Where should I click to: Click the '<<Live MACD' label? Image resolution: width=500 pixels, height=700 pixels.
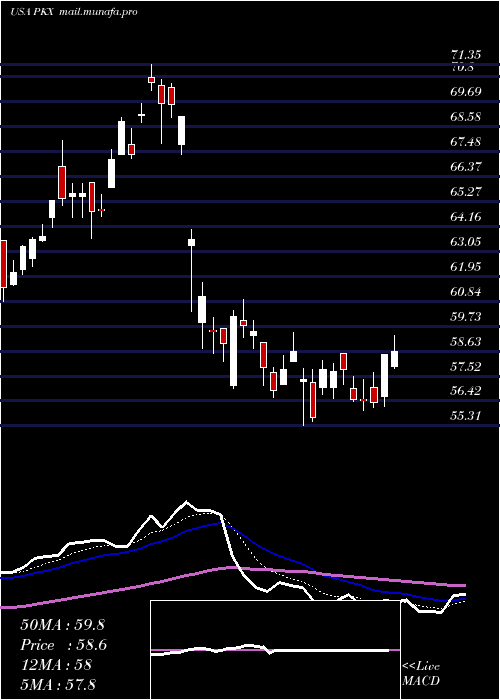(421, 674)
